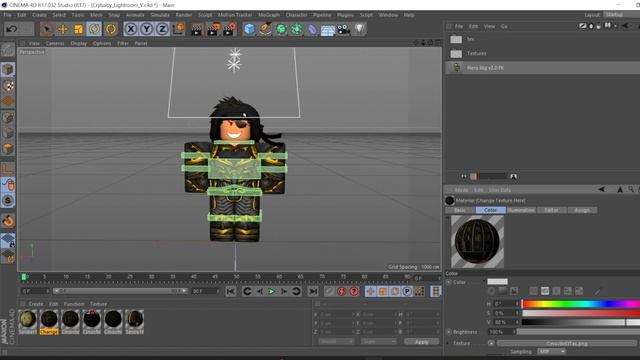Select the Live Selection tool
640x360 pixels.
click(47, 29)
